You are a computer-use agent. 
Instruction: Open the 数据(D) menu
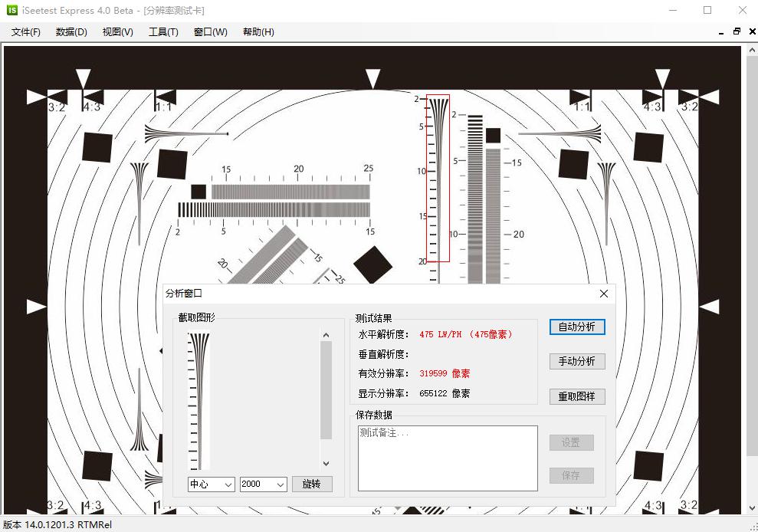click(x=71, y=32)
